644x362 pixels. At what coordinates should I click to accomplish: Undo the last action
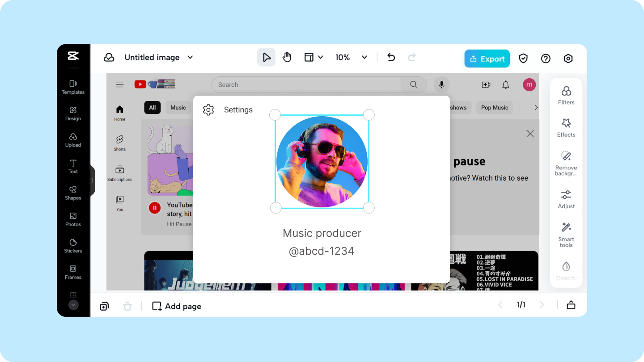click(391, 57)
